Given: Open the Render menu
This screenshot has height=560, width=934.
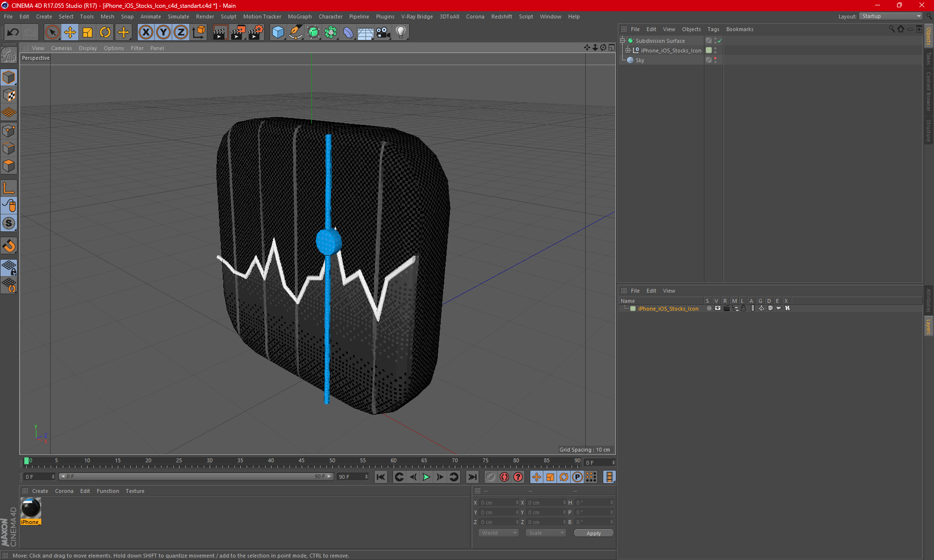Looking at the screenshot, I should pos(205,17).
